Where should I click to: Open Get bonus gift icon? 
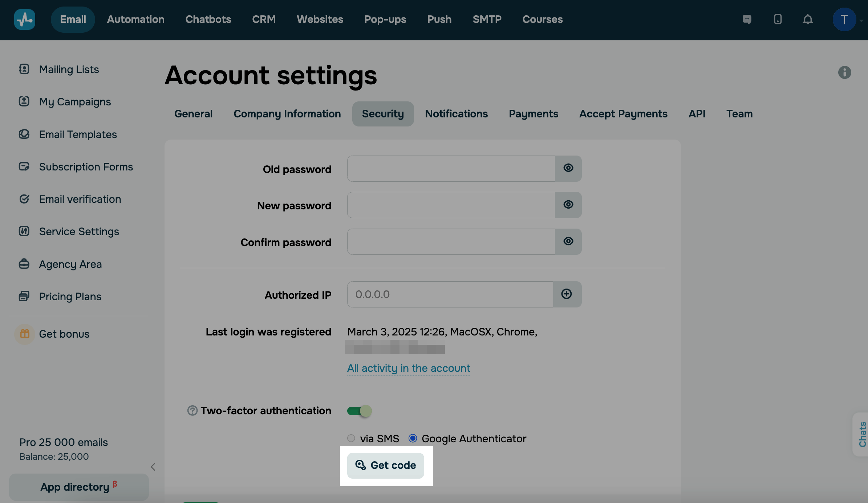point(25,334)
